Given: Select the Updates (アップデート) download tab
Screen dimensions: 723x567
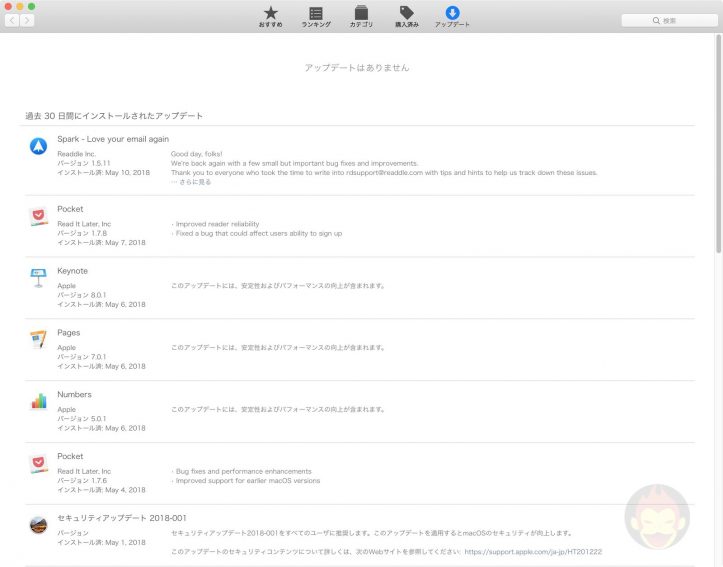Looking at the screenshot, I should tap(452, 17).
